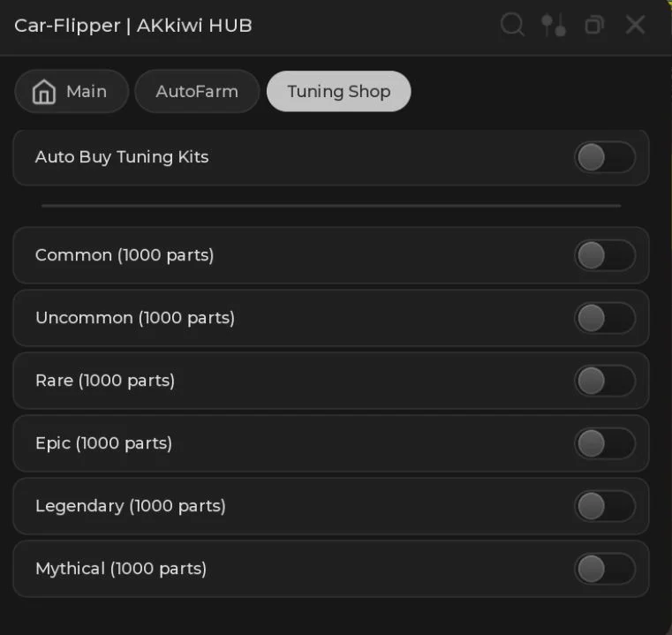Toggle the Epic parts switch
Viewport: 672px width, 635px height.
click(605, 443)
